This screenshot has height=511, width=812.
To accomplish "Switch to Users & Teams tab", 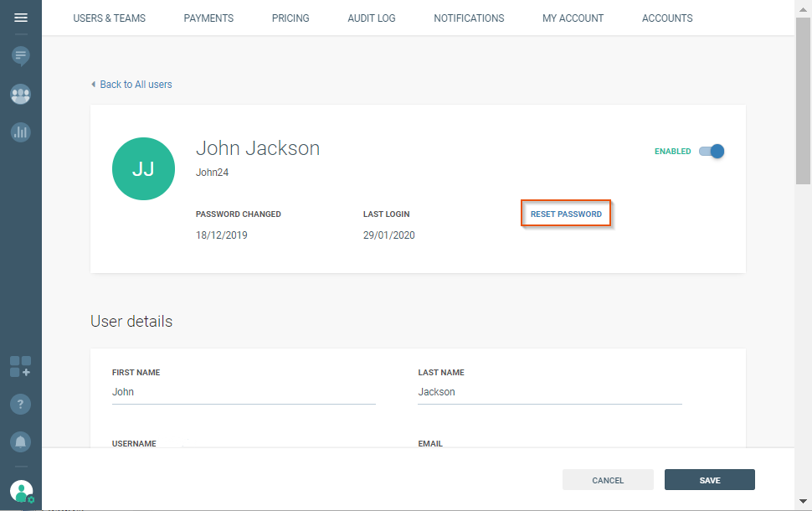I will click(109, 18).
